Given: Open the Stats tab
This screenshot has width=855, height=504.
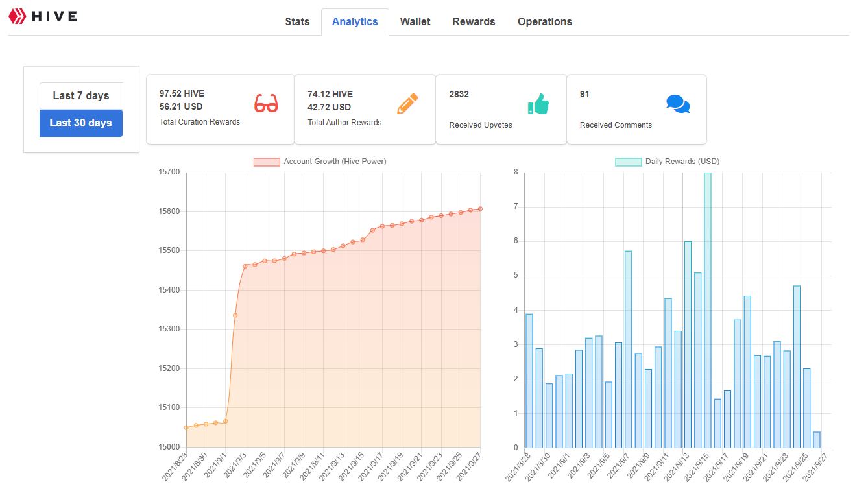Looking at the screenshot, I should [297, 21].
